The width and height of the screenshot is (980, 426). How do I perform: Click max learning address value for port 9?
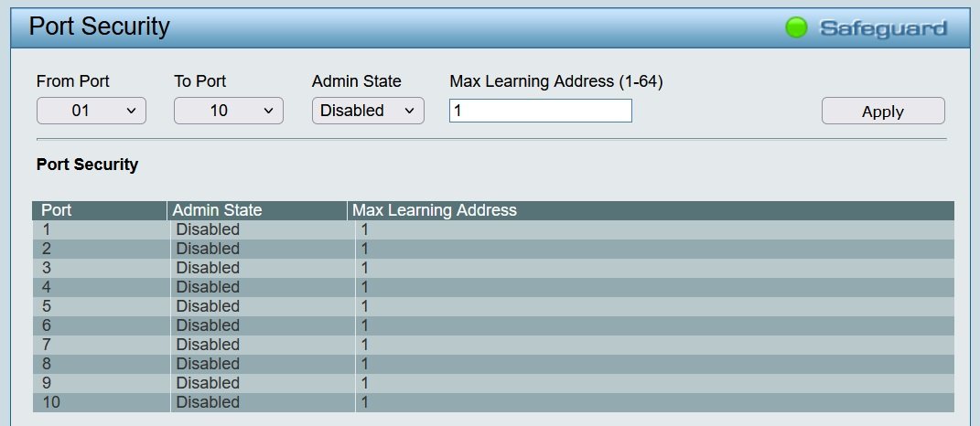tap(365, 383)
